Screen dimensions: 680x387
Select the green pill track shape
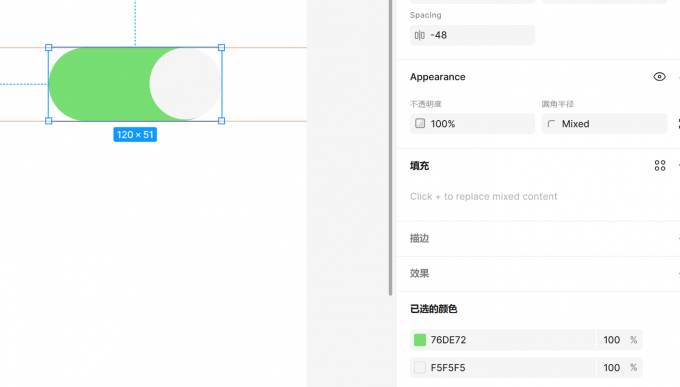click(x=100, y=84)
